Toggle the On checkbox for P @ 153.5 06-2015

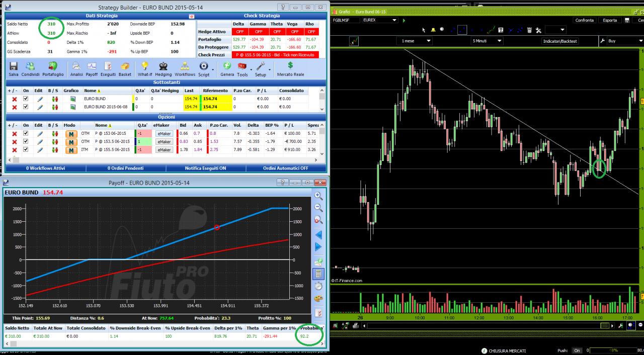click(x=26, y=142)
